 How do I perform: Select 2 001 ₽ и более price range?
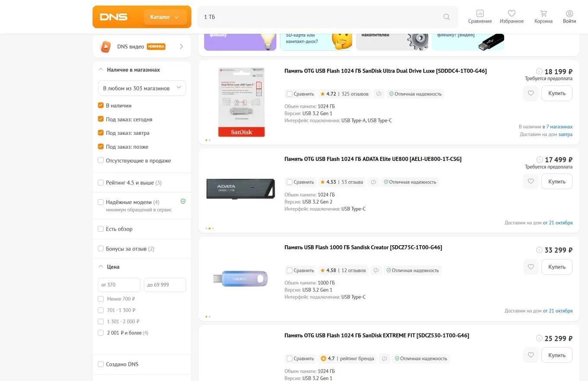[101, 333]
